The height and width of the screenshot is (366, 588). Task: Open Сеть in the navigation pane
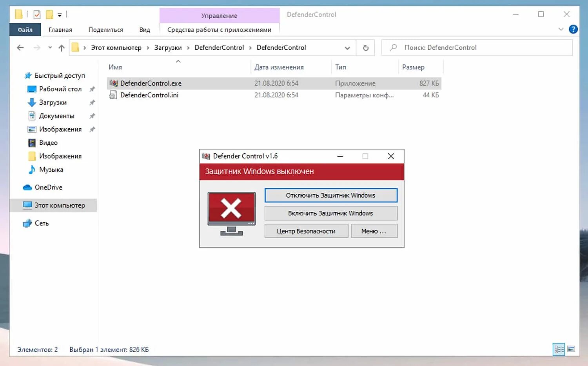(x=42, y=223)
